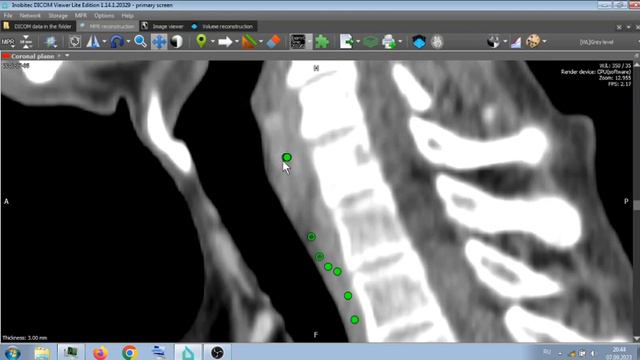The image size is (640, 360).
Task: Expand the ruler tool dropdown arrow
Action: pyautogui.click(x=261, y=42)
